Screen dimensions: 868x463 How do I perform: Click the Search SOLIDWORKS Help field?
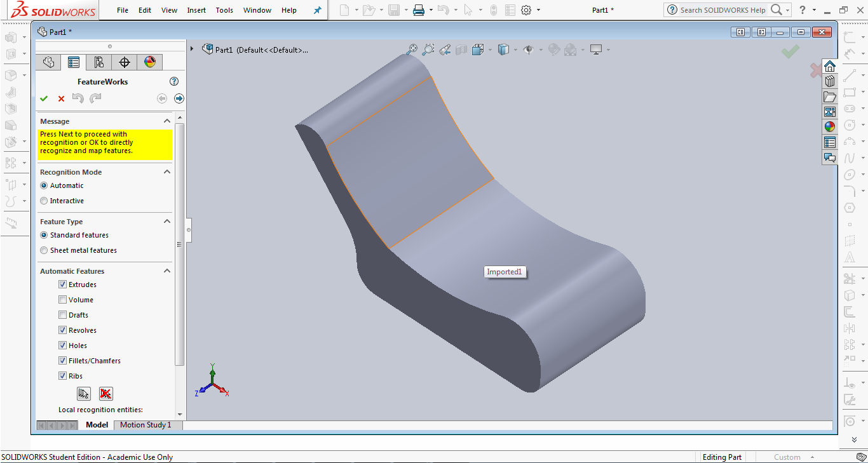[722, 10]
